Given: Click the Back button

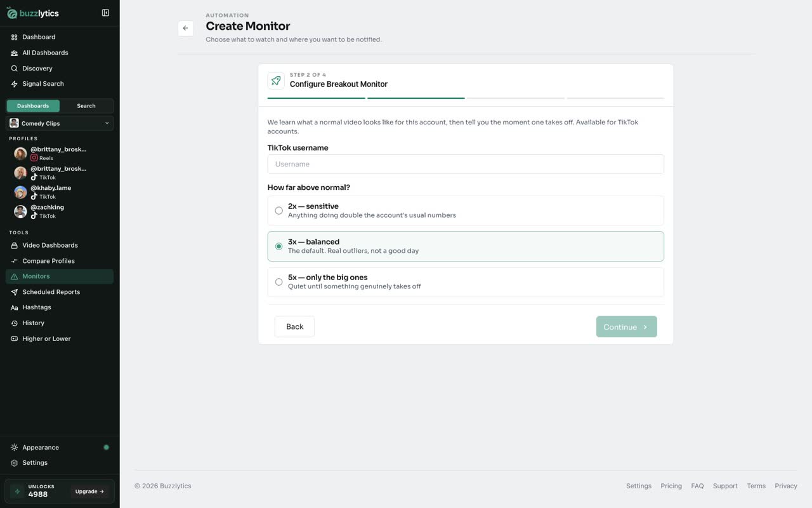Looking at the screenshot, I should [x=294, y=326].
